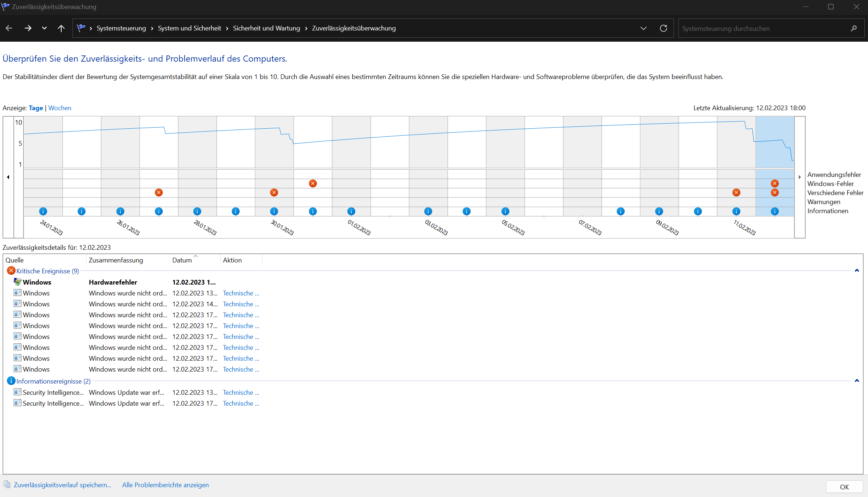Collapse the Kritische Ereignisse group
868x497 pixels.
click(857, 270)
